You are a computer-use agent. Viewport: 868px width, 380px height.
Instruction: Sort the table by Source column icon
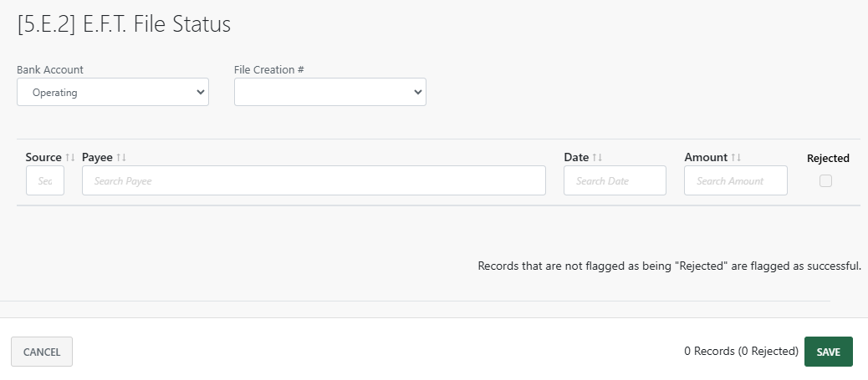[x=70, y=157]
